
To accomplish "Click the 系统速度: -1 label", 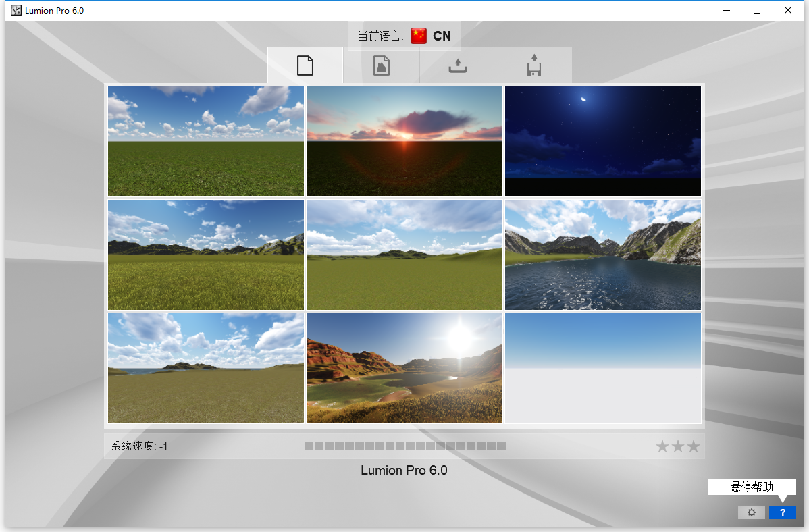I will [x=139, y=446].
